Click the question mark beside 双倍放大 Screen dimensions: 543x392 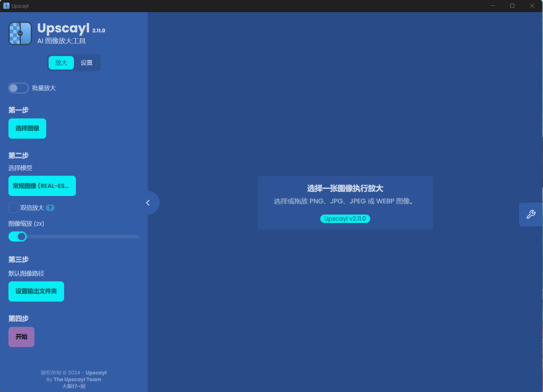pos(50,208)
